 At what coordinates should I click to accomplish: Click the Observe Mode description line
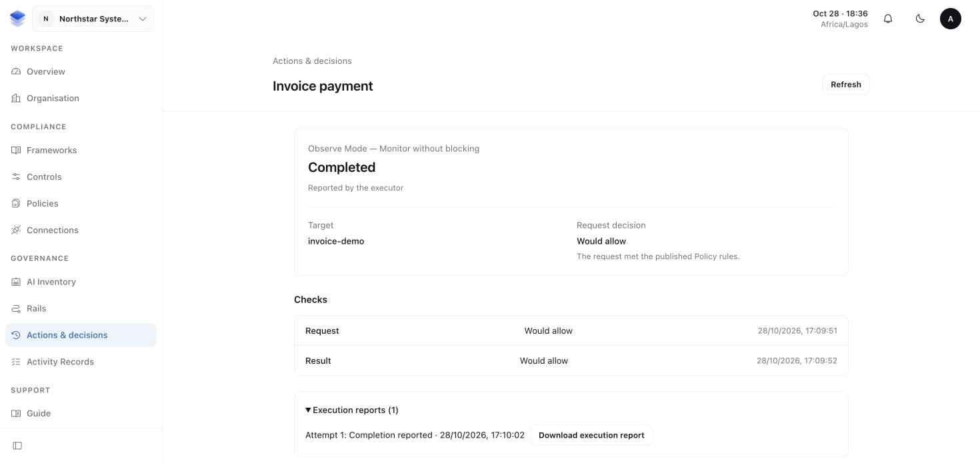point(393,149)
